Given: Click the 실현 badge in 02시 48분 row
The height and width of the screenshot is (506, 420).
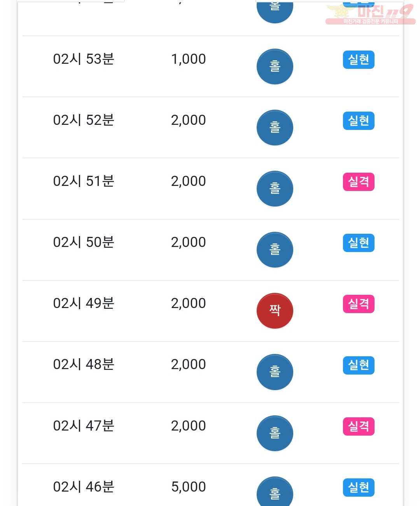Looking at the screenshot, I should tap(359, 365).
